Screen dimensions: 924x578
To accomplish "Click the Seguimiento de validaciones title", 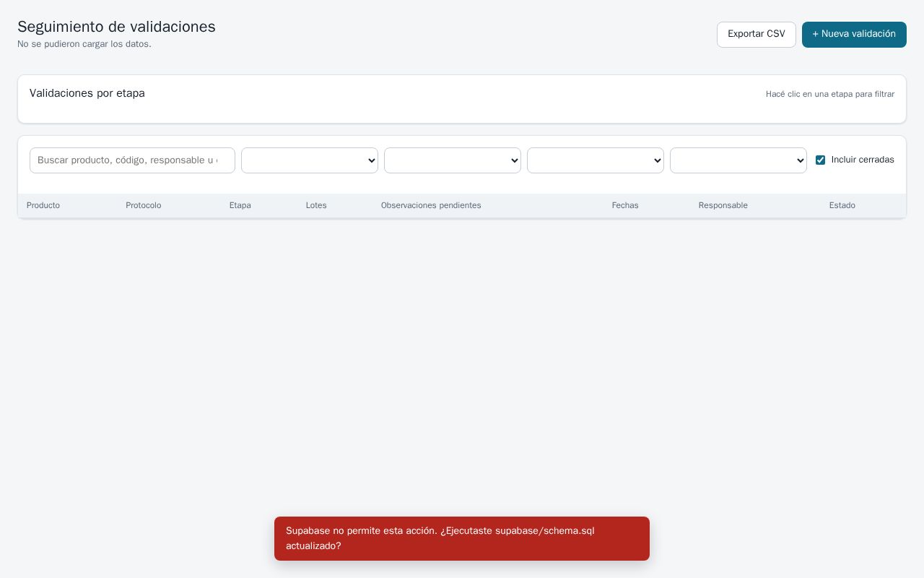I will tap(116, 27).
